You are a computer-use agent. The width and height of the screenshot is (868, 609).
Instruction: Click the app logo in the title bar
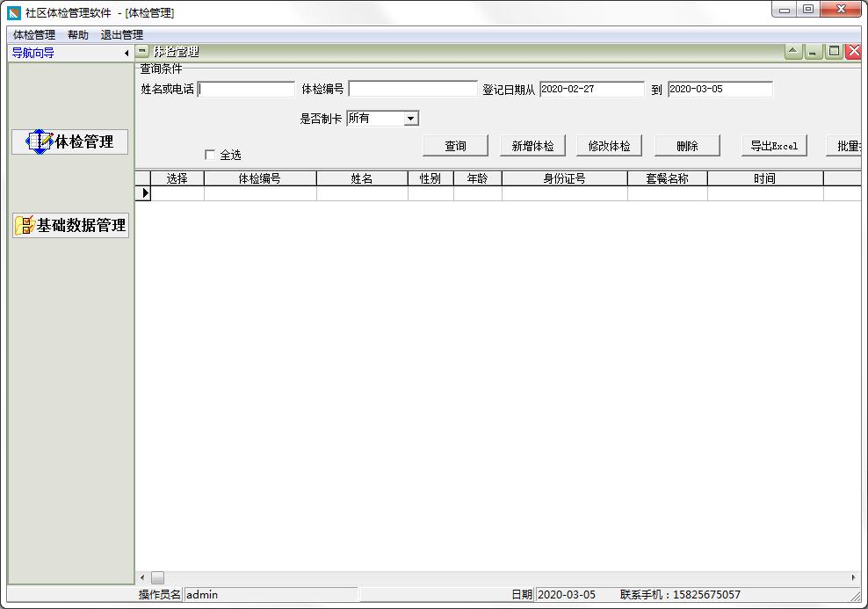pyautogui.click(x=14, y=12)
